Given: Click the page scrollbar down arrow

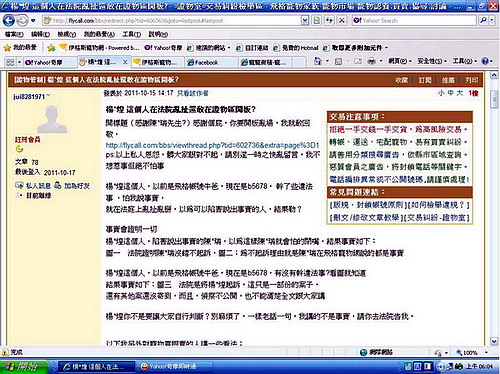Looking at the screenshot, I should (x=494, y=341).
